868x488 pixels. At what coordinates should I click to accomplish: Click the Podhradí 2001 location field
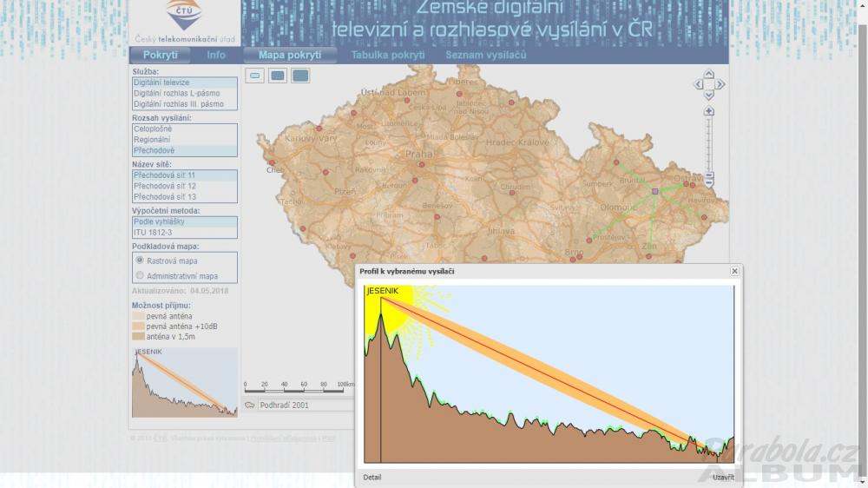(305, 405)
